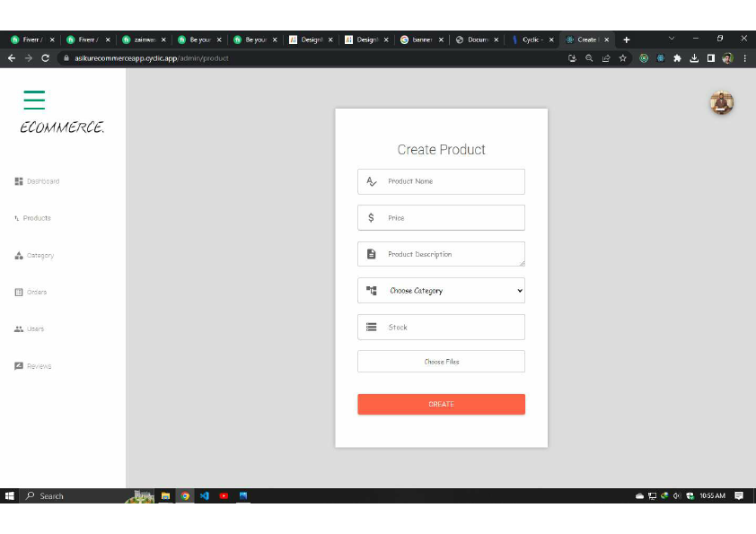756x534 pixels.
Task: Click the category tree icon
Action: coord(371,291)
